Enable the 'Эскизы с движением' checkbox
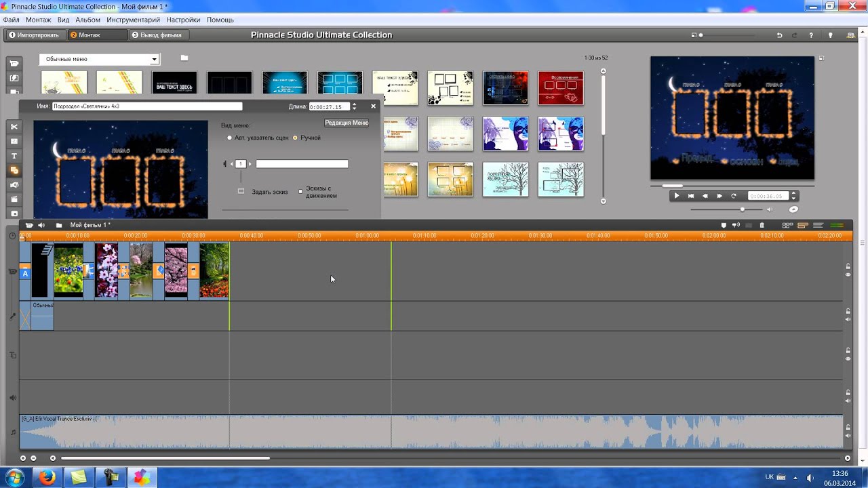Viewport: 868px width, 488px height. click(x=300, y=192)
